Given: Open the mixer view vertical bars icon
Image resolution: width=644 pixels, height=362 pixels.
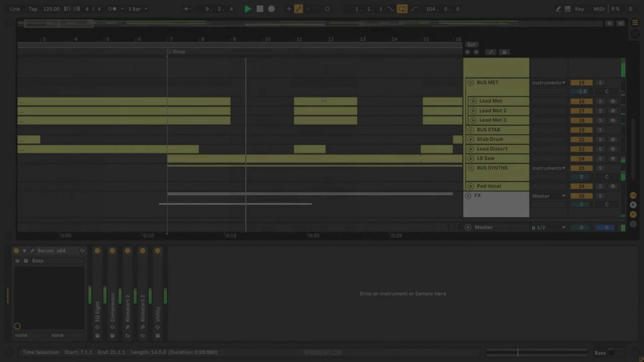Looking at the screenshot, I should coord(635,34).
